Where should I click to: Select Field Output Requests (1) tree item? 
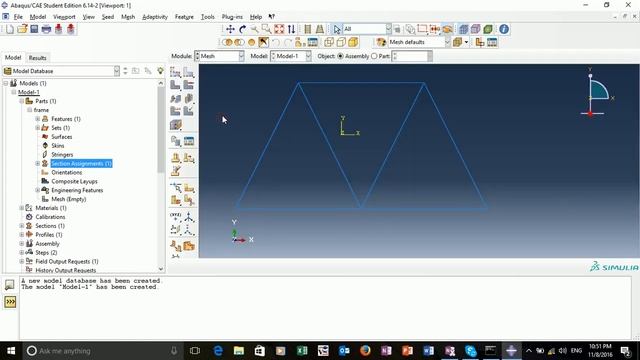pos(67,261)
